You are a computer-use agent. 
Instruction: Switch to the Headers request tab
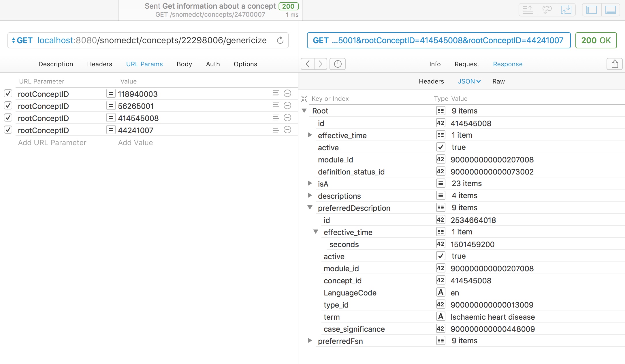(x=99, y=64)
